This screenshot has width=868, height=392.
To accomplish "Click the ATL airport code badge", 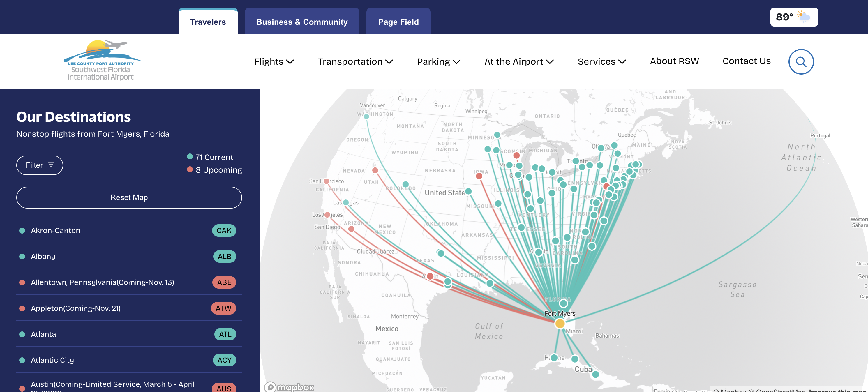I will [225, 334].
